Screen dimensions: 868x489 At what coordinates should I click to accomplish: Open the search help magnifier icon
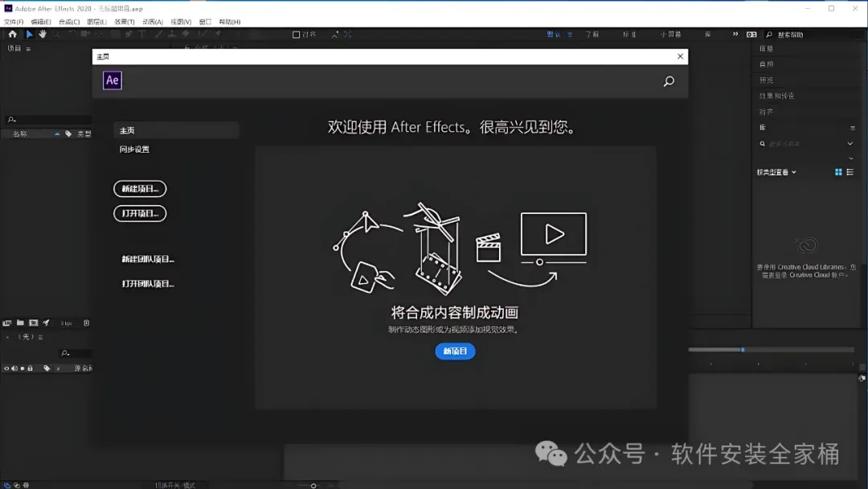[x=769, y=35]
